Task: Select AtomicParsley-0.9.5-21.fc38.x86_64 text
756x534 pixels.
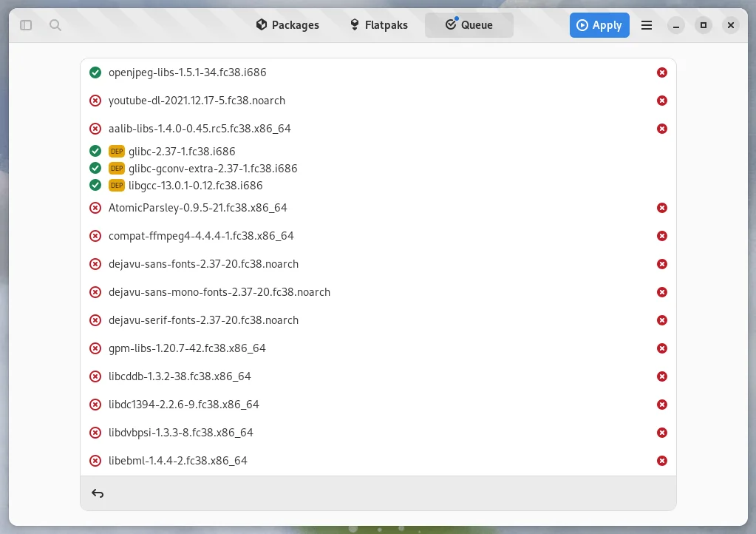Action: (197, 208)
